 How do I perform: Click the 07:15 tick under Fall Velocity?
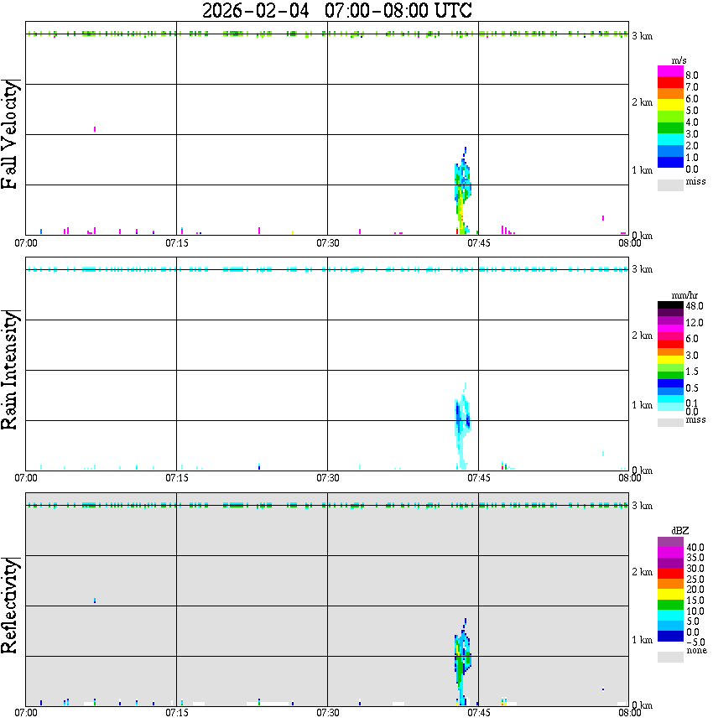(176, 243)
